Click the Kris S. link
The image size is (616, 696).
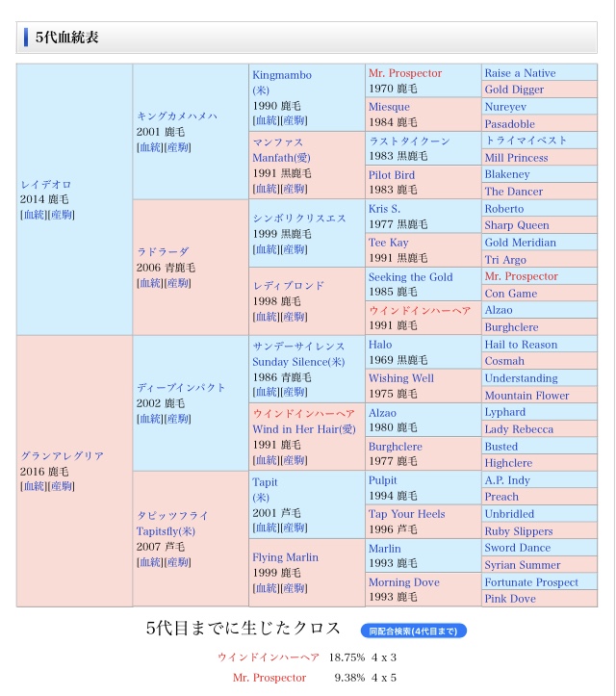(x=384, y=209)
